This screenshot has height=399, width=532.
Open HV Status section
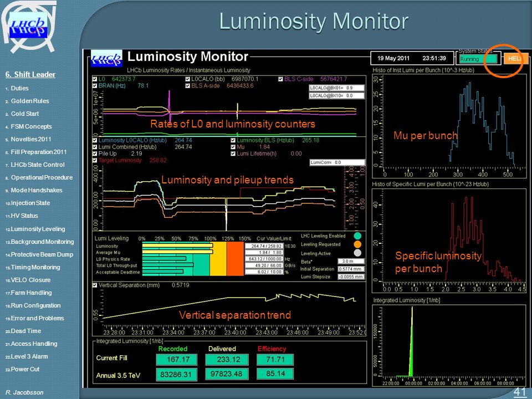(24, 216)
